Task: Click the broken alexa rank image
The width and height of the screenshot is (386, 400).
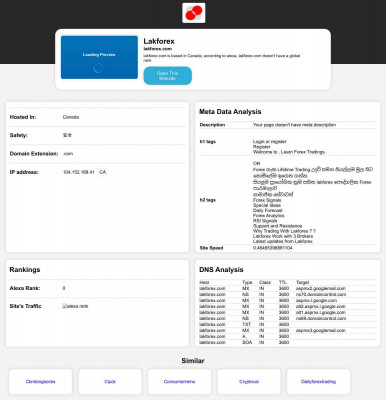Action: [75, 306]
